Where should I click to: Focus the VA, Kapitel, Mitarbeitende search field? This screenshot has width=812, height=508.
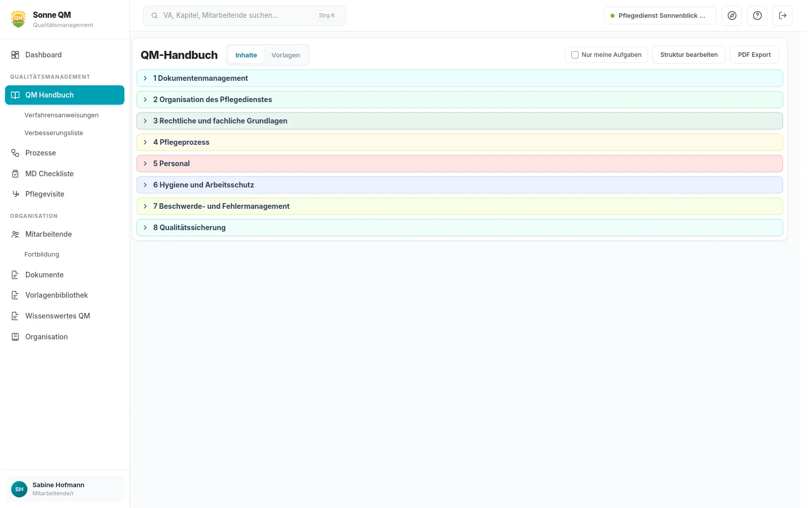tap(245, 16)
